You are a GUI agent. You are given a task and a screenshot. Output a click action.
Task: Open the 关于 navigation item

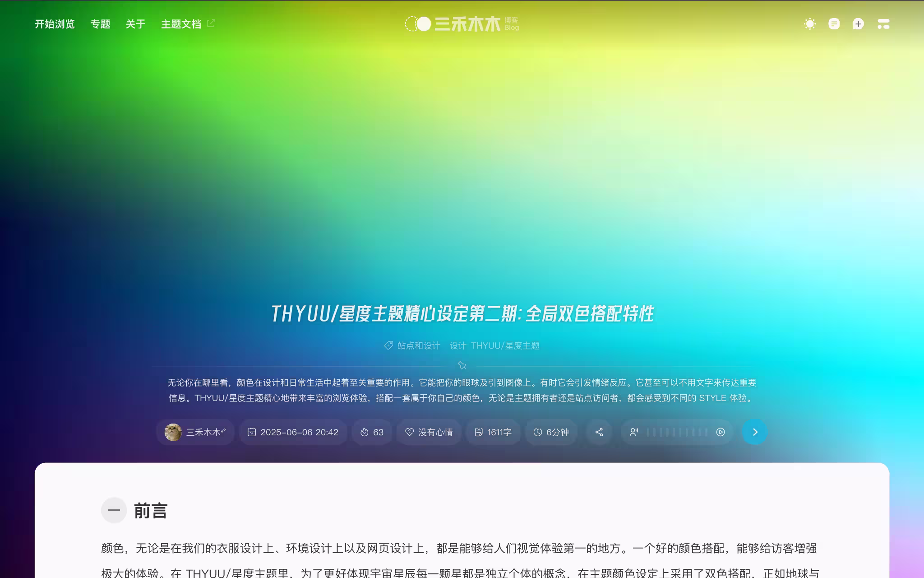135,24
